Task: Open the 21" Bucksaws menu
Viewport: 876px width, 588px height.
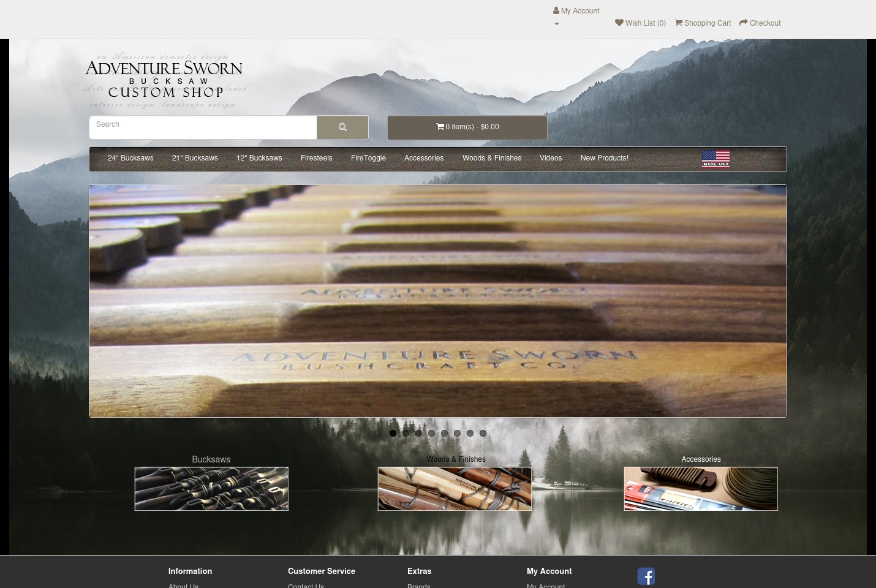Action: coord(195,158)
